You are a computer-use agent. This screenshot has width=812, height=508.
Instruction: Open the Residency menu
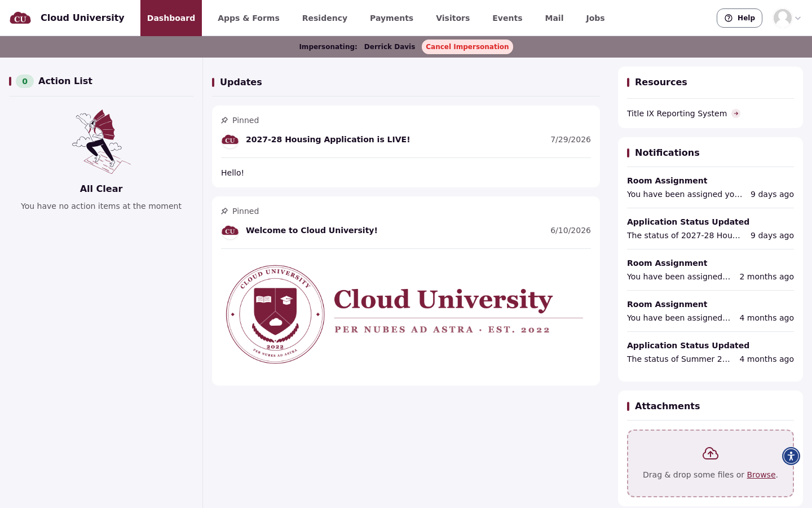[325, 18]
